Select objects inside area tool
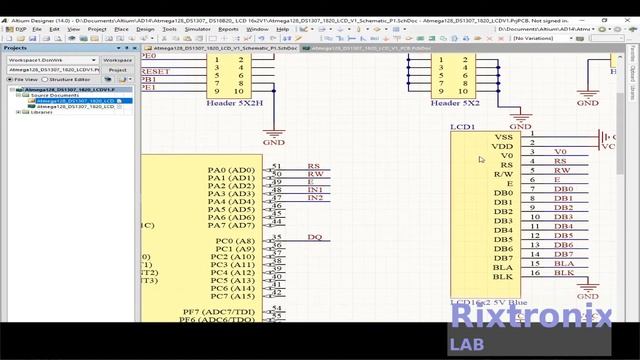 (213, 38)
